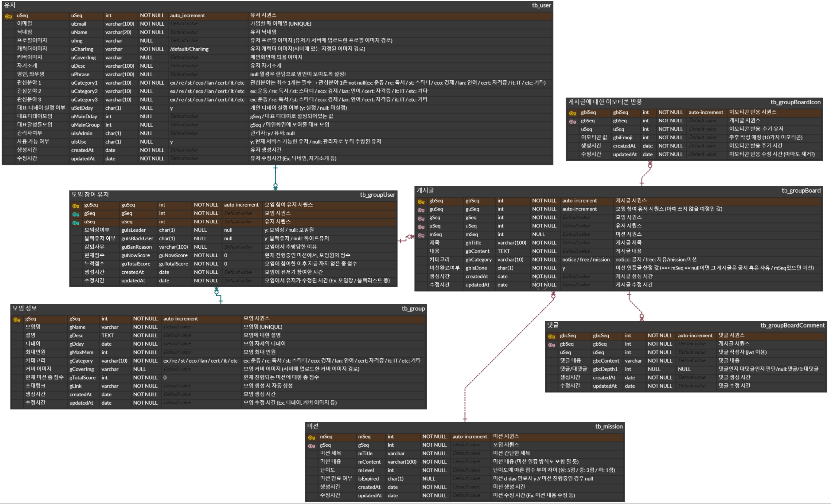Select the guBanReason column name
The height and width of the screenshot is (504, 831).
(137, 247)
